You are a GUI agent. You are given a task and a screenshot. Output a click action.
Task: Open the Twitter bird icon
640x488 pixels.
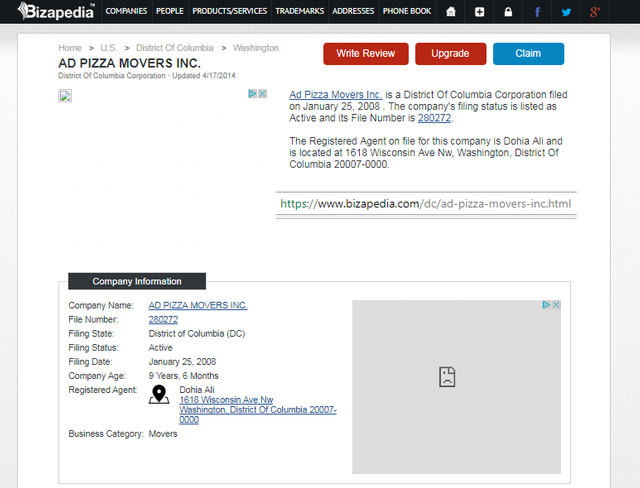point(566,12)
